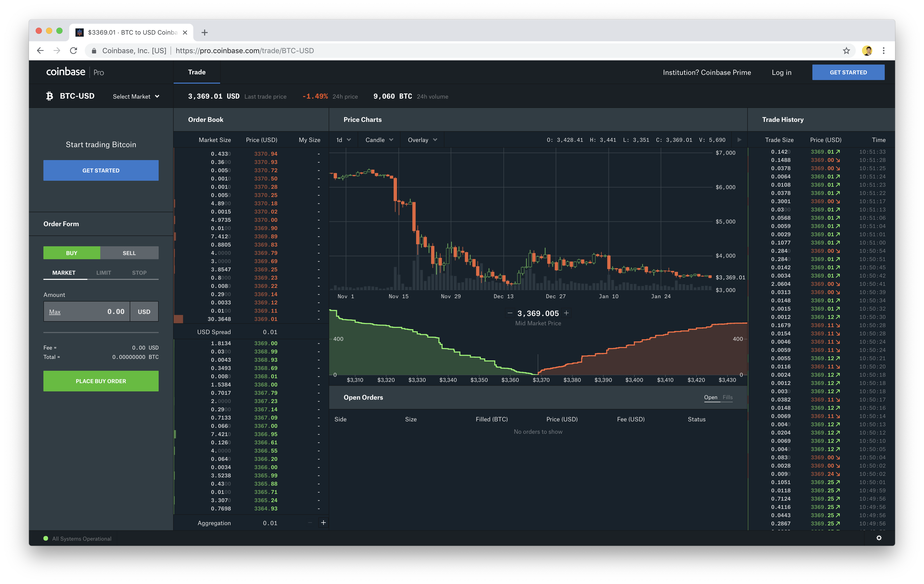Click the settings gear icon in footer

click(x=879, y=538)
